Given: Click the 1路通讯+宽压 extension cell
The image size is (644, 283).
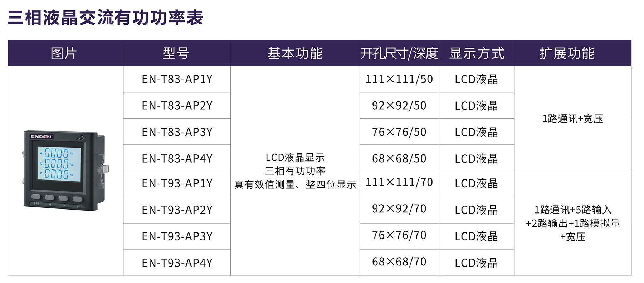Looking at the screenshot, I should coord(572,119).
